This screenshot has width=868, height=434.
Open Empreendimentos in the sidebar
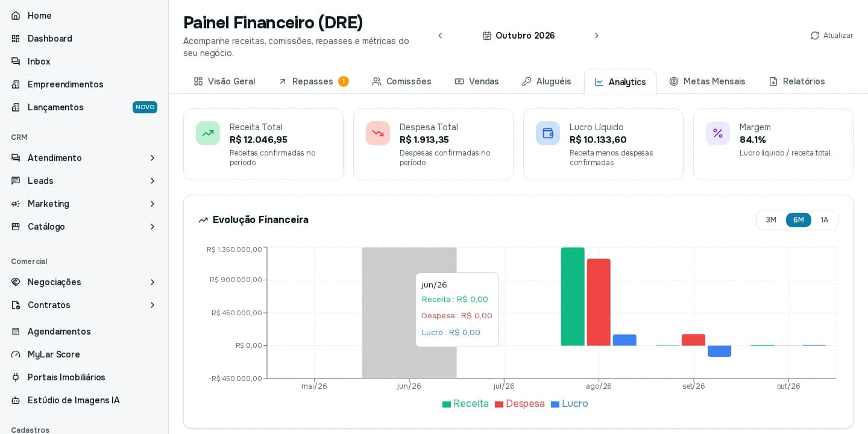click(84, 84)
